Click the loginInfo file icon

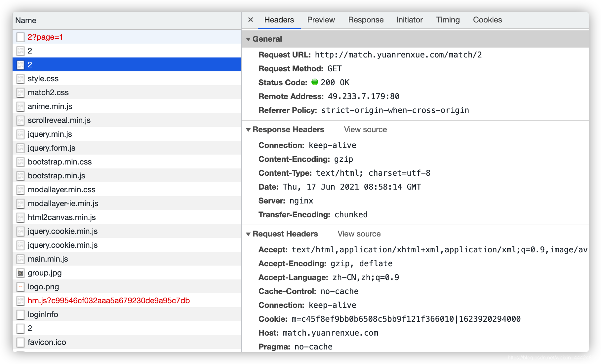point(20,314)
